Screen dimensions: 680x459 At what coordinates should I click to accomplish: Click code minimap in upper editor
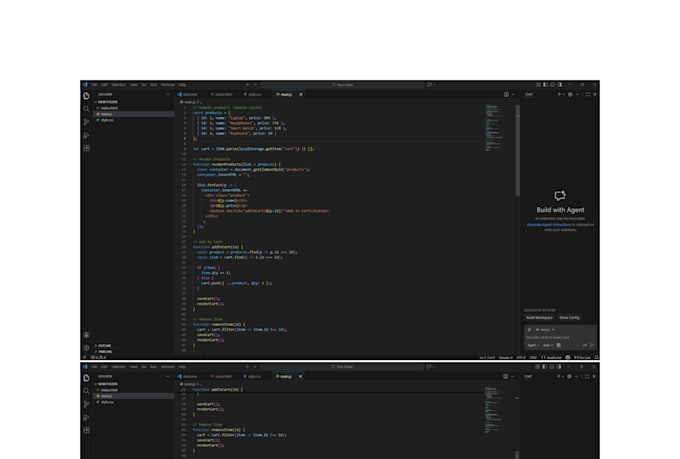pyautogui.click(x=495, y=128)
